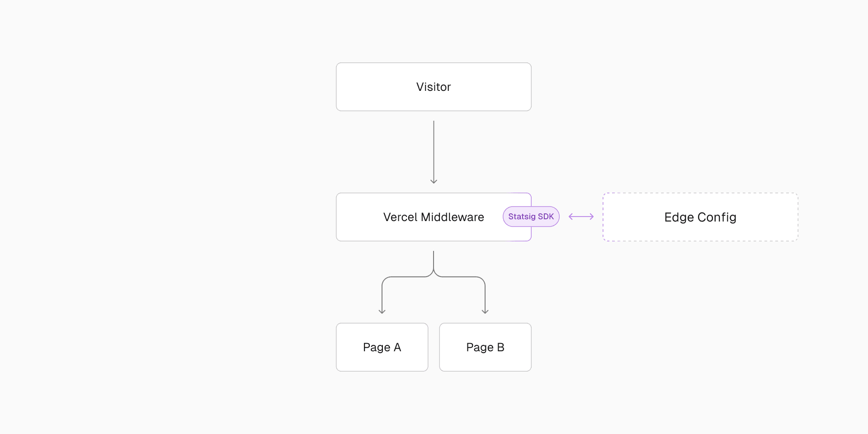Image resolution: width=868 pixels, height=434 pixels.
Task: Click the arrowhead pointing down to Page A
Action: pyautogui.click(x=382, y=311)
